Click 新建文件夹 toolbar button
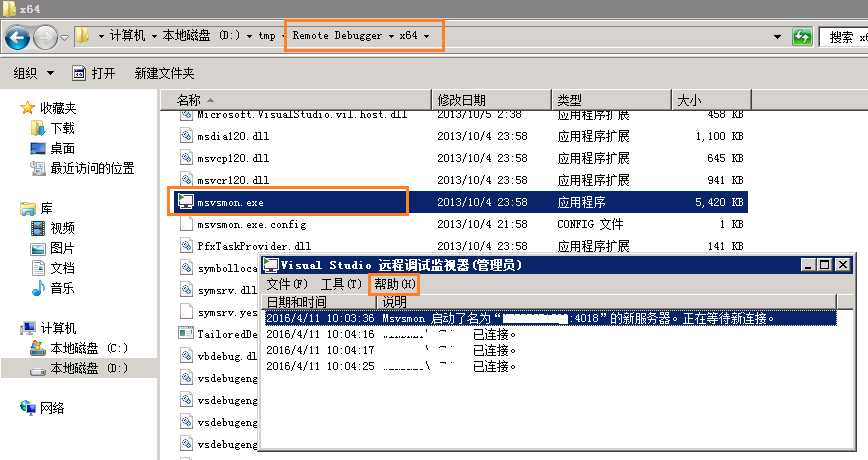Screen dimensions: 868x460 point(164,73)
